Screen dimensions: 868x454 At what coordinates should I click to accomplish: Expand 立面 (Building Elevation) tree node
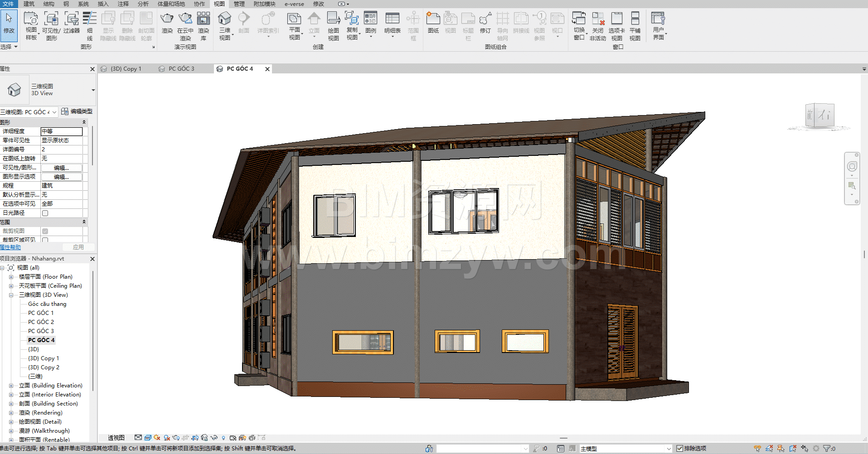click(x=11, y=386)
